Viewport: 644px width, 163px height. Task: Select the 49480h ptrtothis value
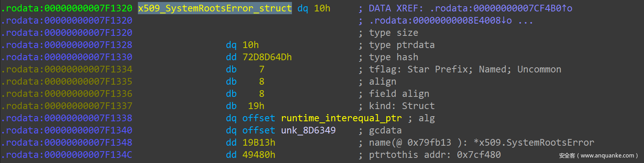point(259,155)
